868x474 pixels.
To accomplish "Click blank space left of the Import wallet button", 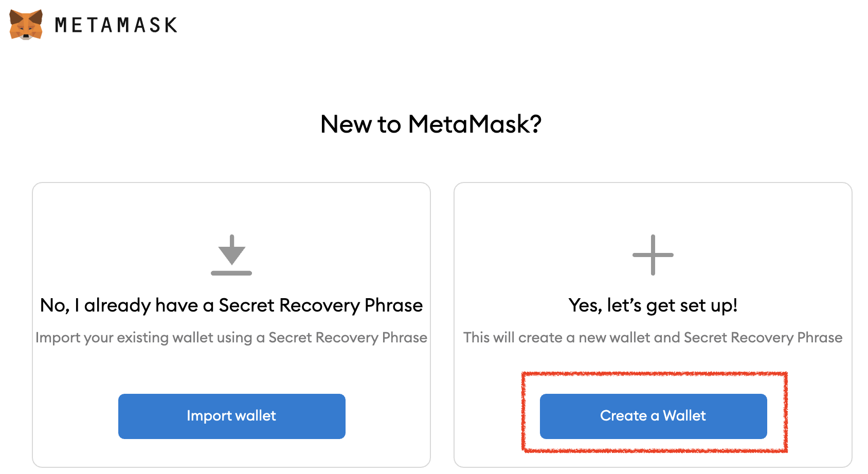I will pos(75,416).
